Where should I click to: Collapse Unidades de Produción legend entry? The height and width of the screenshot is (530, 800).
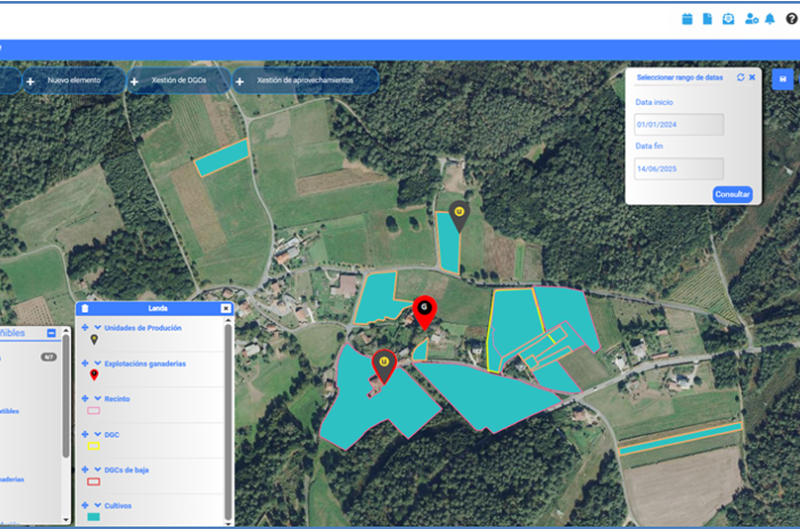tap(97, 327)
